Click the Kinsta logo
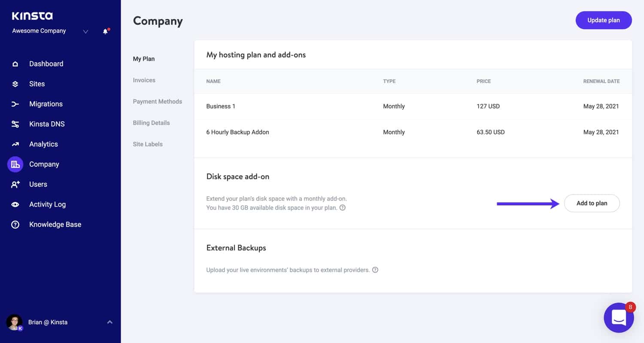The width and height of the screenshot is (644, 343). point(32,16)
